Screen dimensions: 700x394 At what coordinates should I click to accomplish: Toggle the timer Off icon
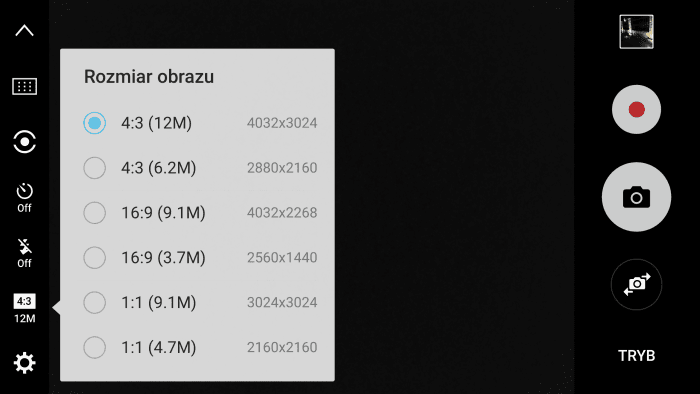25,197
